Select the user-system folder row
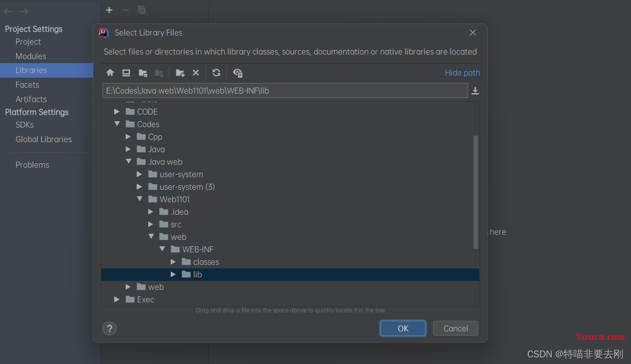This screenshot has height=364, width=631. point(290,174)
